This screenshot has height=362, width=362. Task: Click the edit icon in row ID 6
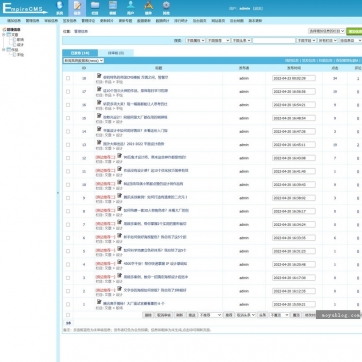(x=119, y=236)
